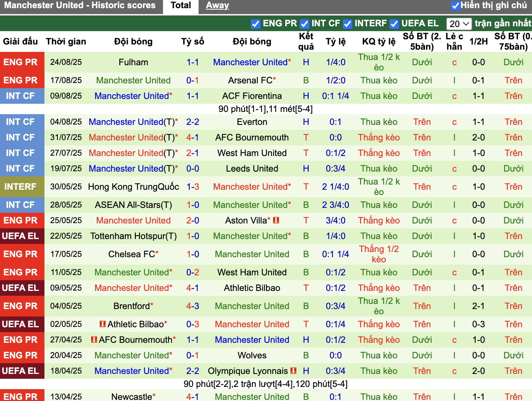
Task: Click 1-3 score for Hong Kong match
Action: pyautogui.click(x=193, y=187)
